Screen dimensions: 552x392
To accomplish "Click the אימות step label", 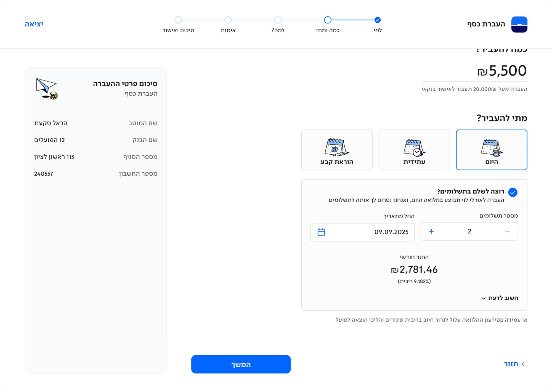I will (228, 30).
